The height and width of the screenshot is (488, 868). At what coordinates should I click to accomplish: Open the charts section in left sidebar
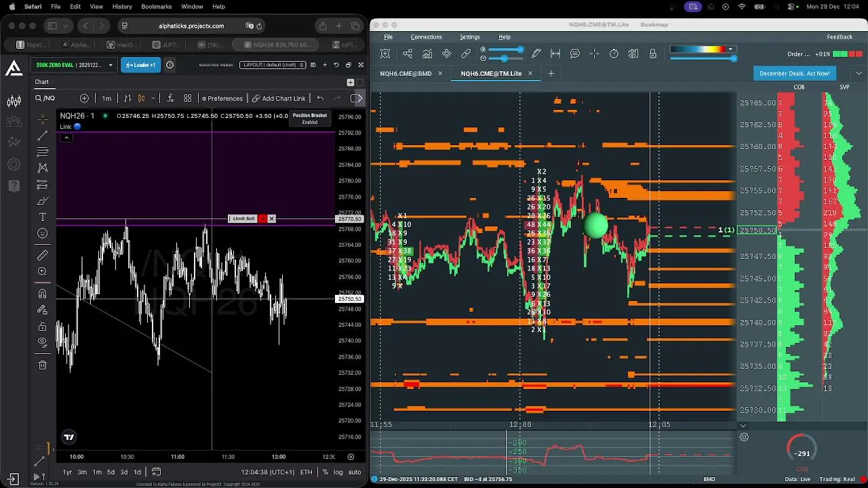pyautogui.click(x=14, y=102)
